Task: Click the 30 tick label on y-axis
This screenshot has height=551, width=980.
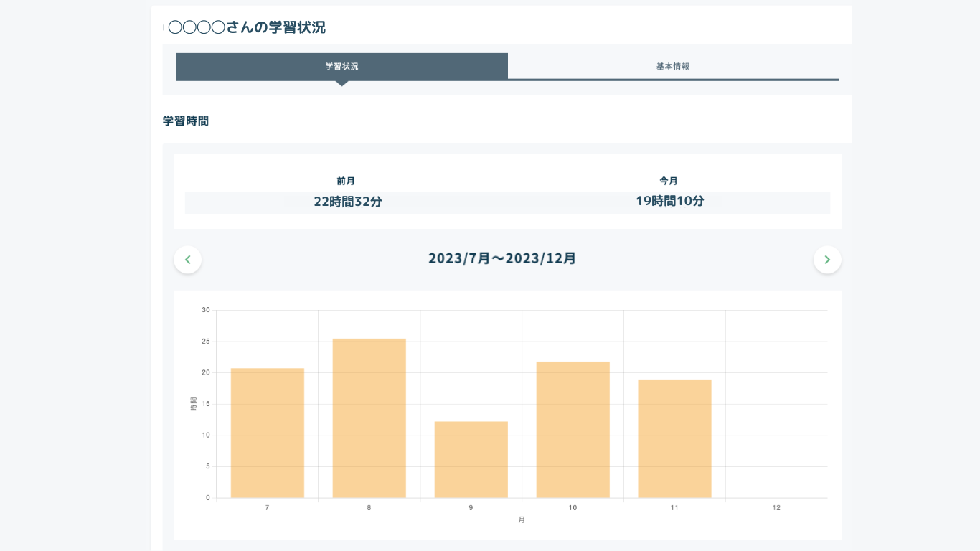Action: [x=206, y=310]
